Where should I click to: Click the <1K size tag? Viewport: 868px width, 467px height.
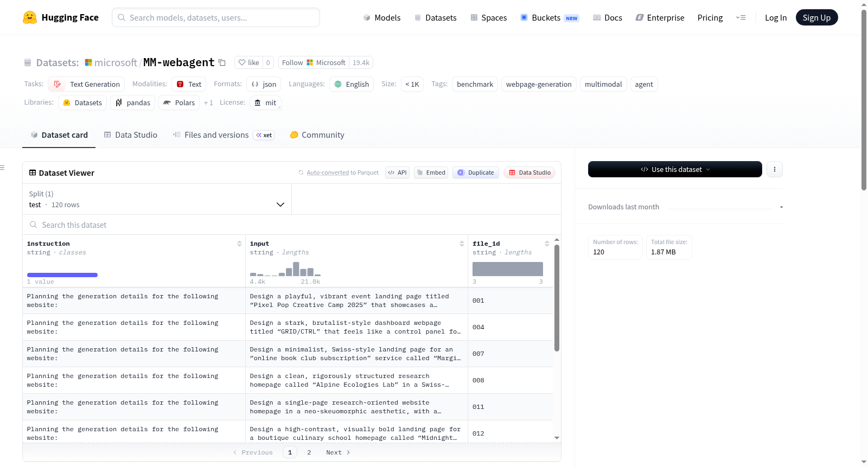[412, 84]
